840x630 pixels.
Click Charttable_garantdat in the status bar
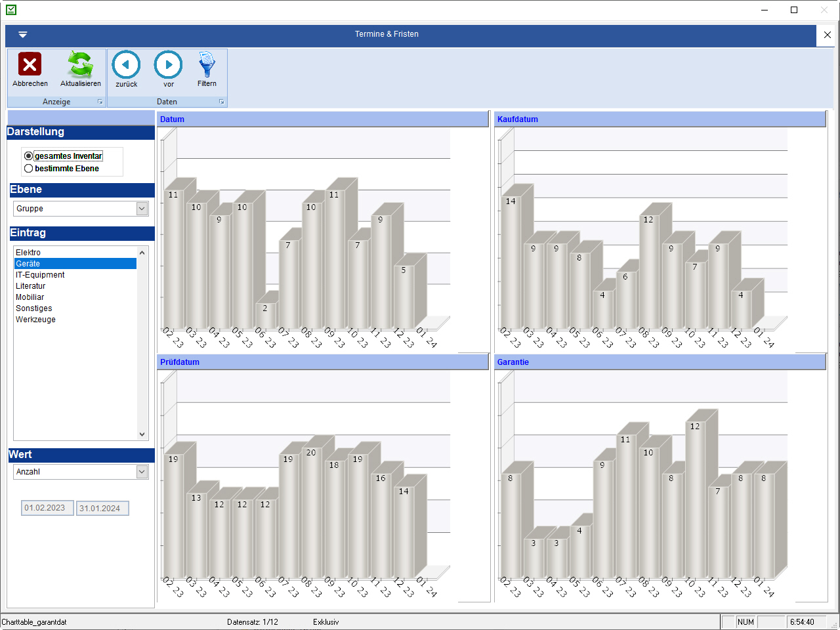click(34, 622)
